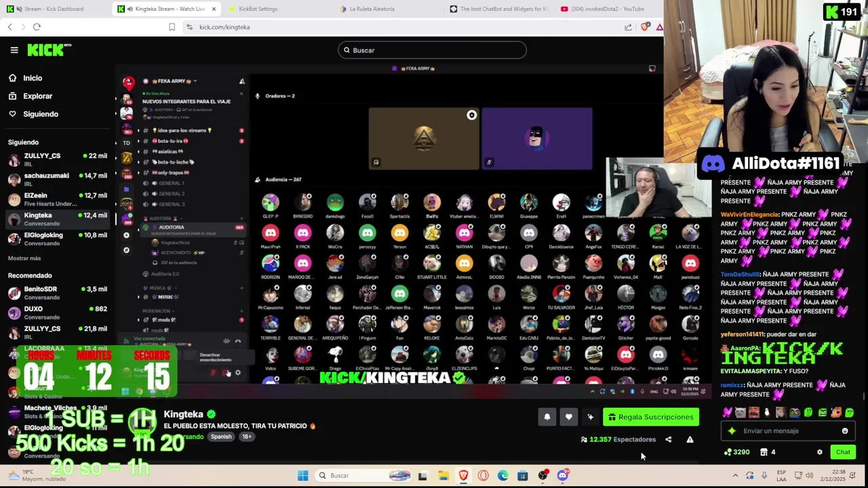
Task: Report the stream with the warning triangle
Action: pyautogui.click(x=690, y=439)
